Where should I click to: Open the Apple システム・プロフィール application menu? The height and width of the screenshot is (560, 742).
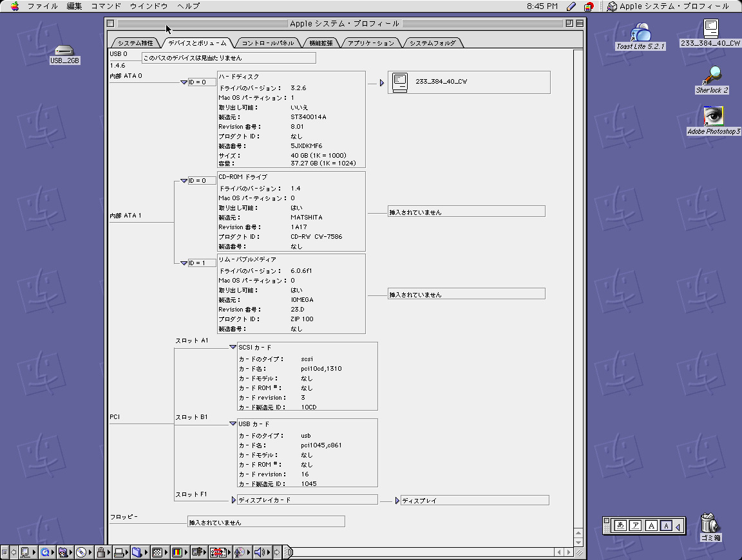(x=668, y=6)
